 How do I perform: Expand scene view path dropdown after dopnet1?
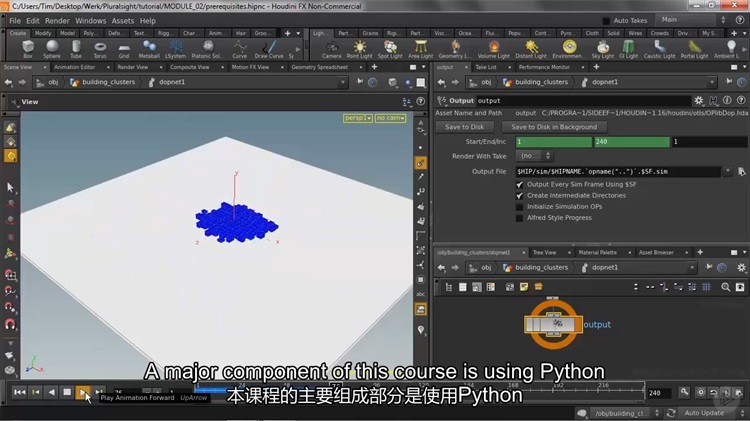342,82
